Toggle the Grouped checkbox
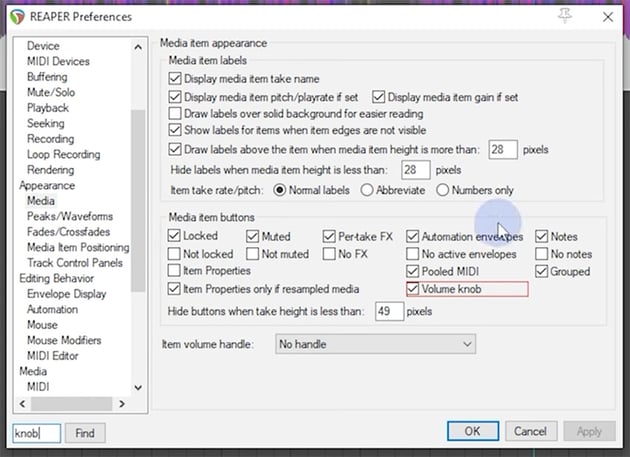This screenshot has height=457, width=630. point(542,271)
